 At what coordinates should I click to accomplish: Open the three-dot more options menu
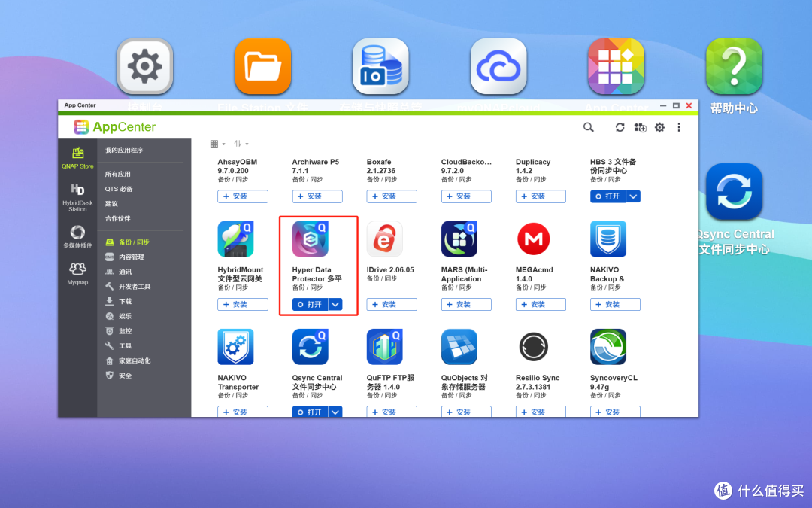point(679,127)
